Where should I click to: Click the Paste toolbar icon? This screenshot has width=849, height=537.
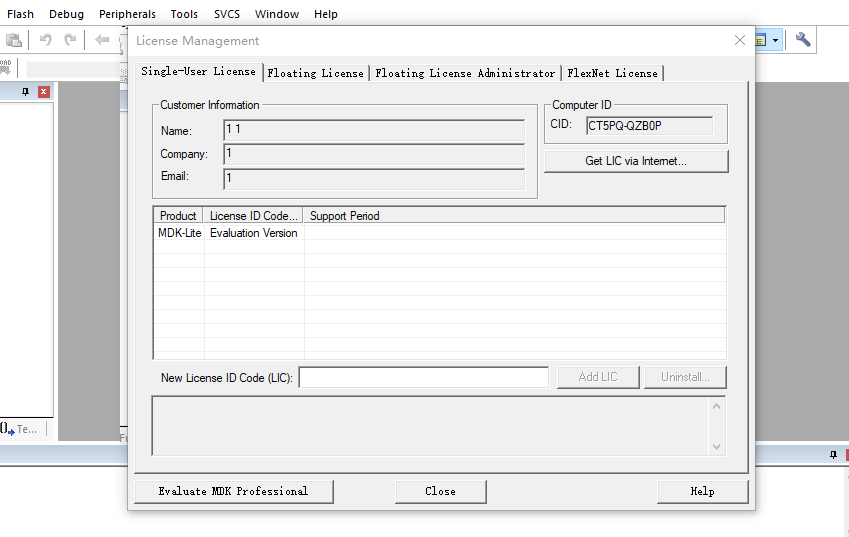coord(14,40)
